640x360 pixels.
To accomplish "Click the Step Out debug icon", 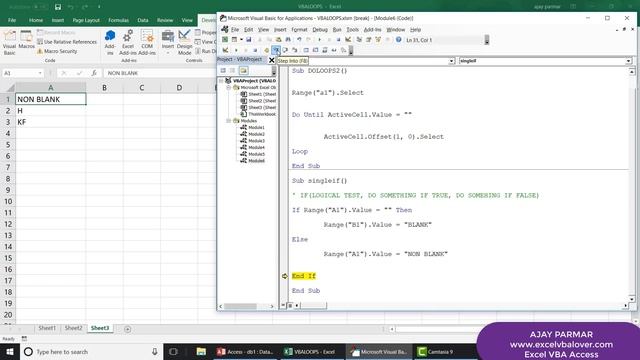I will pos(295,50).
